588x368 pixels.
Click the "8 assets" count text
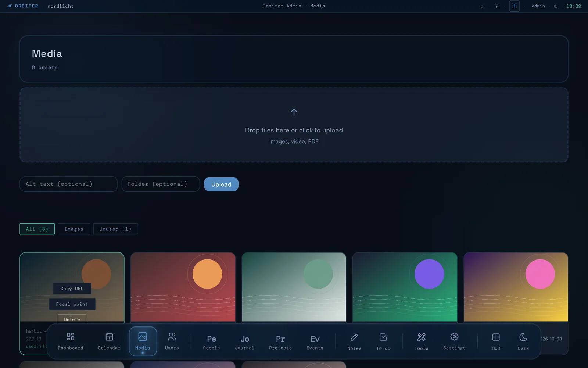45,67
